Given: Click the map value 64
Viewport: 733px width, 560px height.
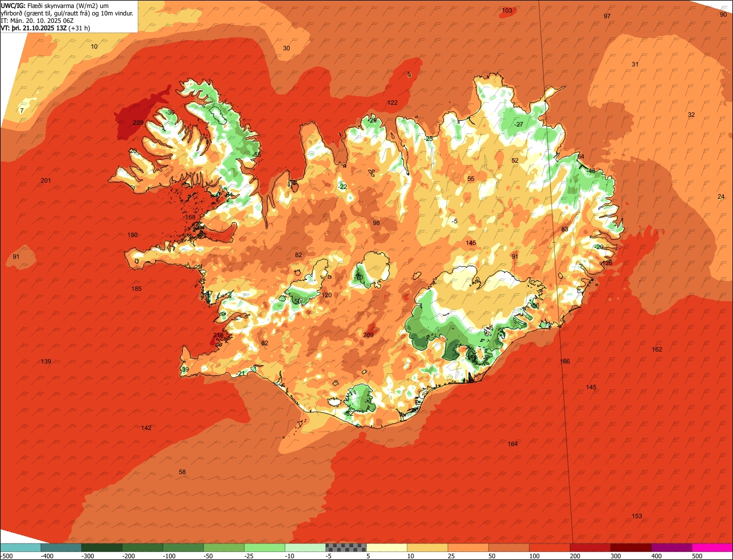Looking at the screenshot, I should (581, 157).
